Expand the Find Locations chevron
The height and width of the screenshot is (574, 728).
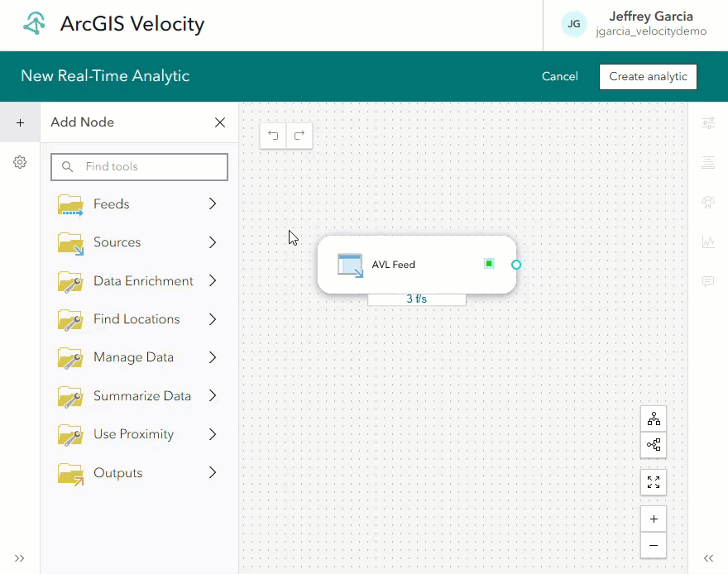tap(213, 319)
